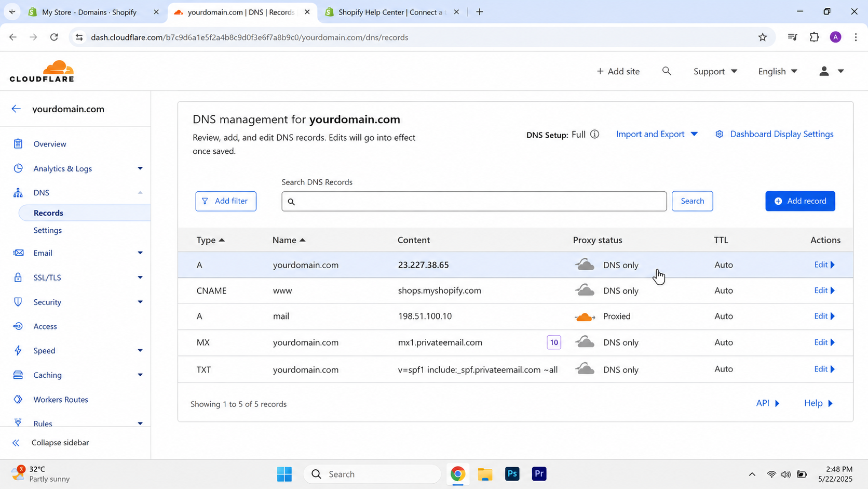Open File Explorer from the taskbar

point(485,474)
